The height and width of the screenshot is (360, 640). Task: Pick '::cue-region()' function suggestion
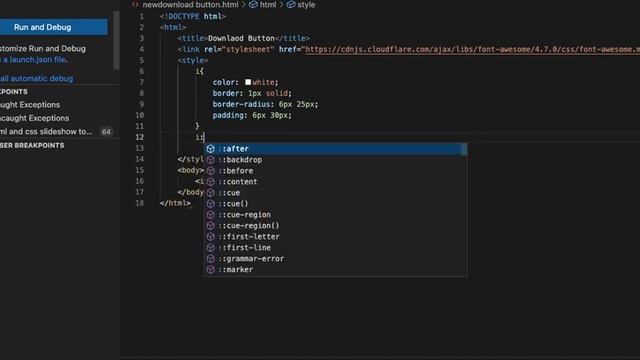[x=336, y=226]
